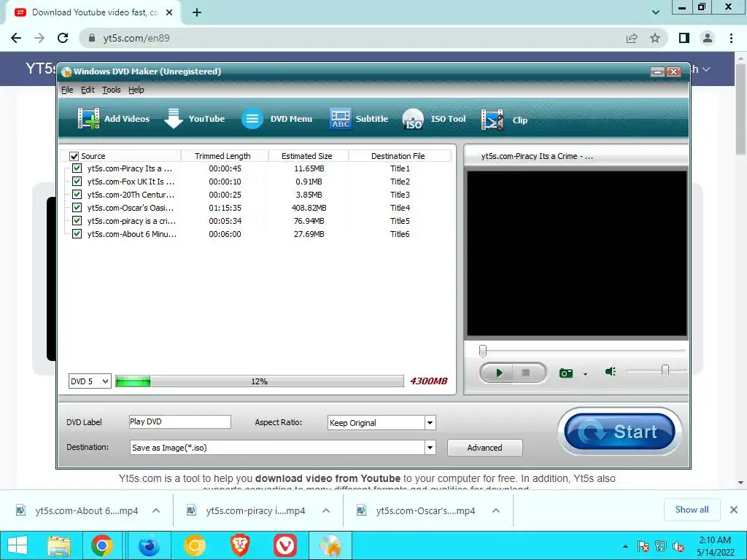This screenshot has height=560, width=747.
Task: Open the Edit menu
Action: coord(88,90)
